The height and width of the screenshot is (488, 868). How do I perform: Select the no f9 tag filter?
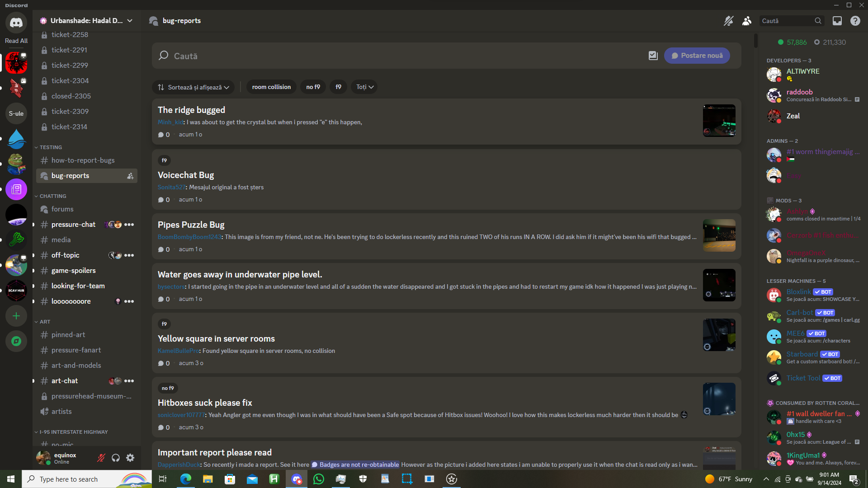coord(313,87)
